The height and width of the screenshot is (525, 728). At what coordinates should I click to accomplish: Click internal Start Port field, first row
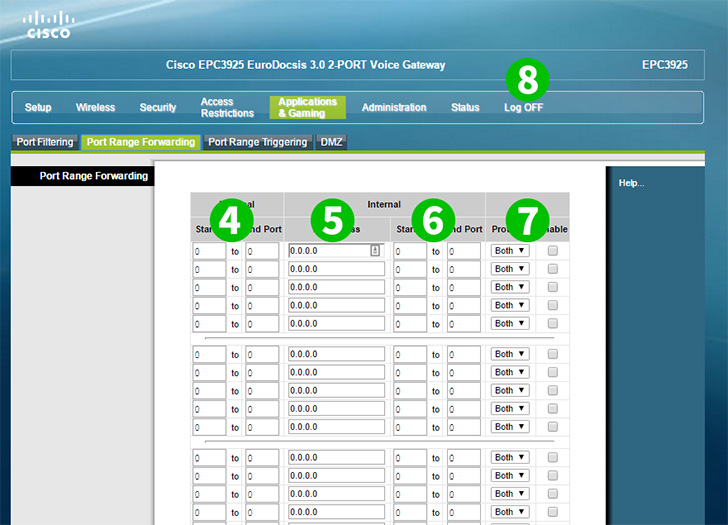coord(410,251)
